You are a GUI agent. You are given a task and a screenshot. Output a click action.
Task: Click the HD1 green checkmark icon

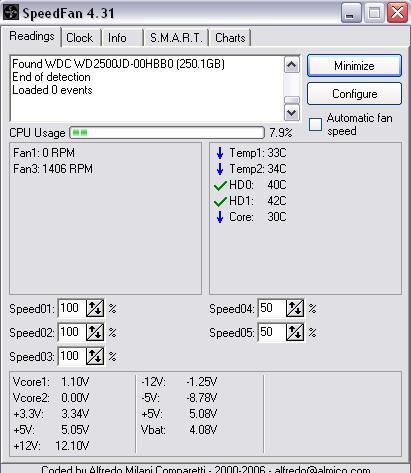pos(220,201)
